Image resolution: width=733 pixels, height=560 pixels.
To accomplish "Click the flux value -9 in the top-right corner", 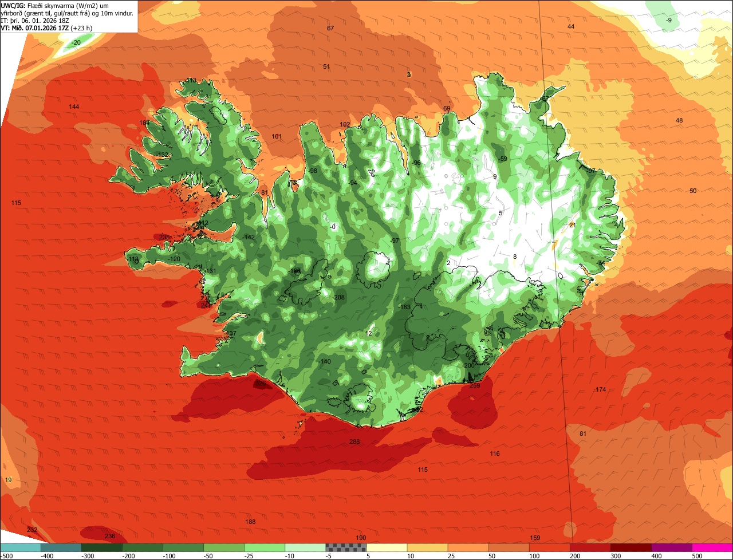I will point(669,20).
